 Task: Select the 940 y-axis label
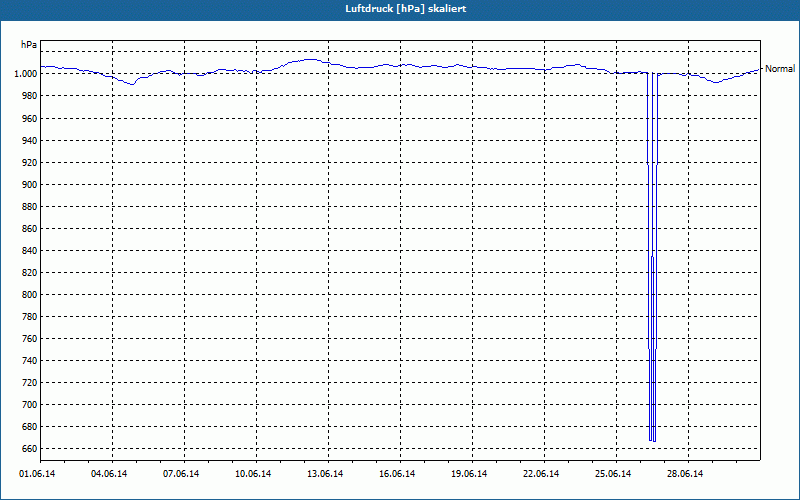[x=29, y=140]
